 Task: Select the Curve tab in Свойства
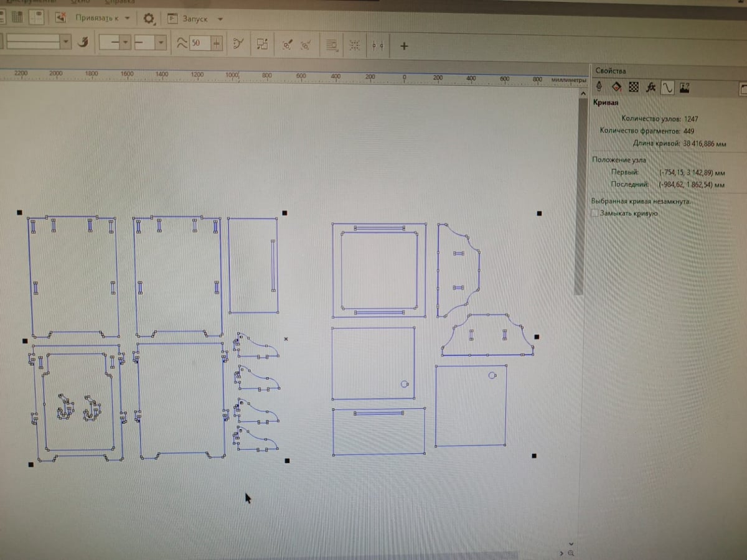(x=667, y=88)
